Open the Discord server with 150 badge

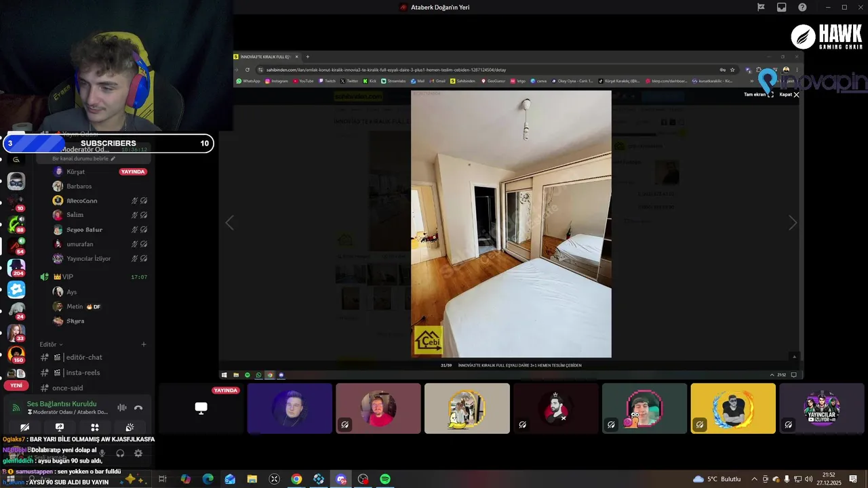tap(16, 354)
